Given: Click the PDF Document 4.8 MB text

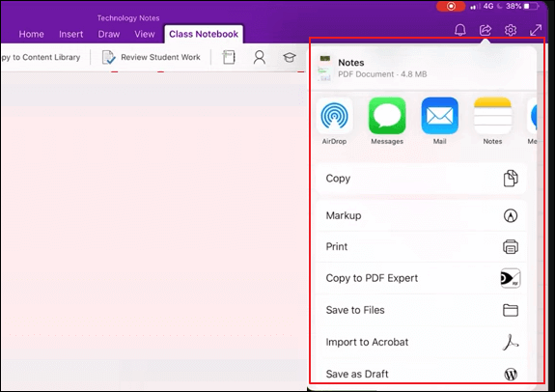Looking at the screenshot, I should point(382,74).
